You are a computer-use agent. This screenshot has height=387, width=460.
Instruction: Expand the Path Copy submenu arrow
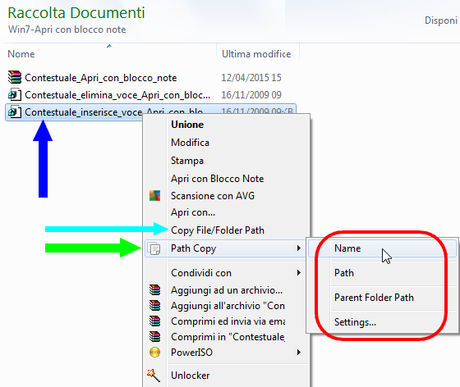(299, 248)
